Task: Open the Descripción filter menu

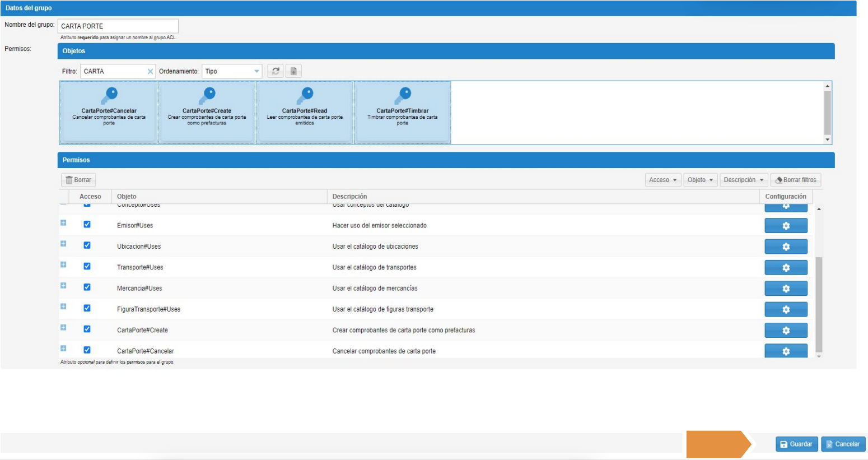Action: coord(743,180)
